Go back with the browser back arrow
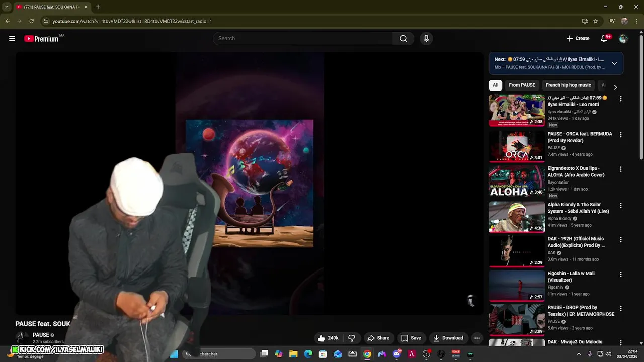Viewport: 644px width, 362px height. point(7,21)
